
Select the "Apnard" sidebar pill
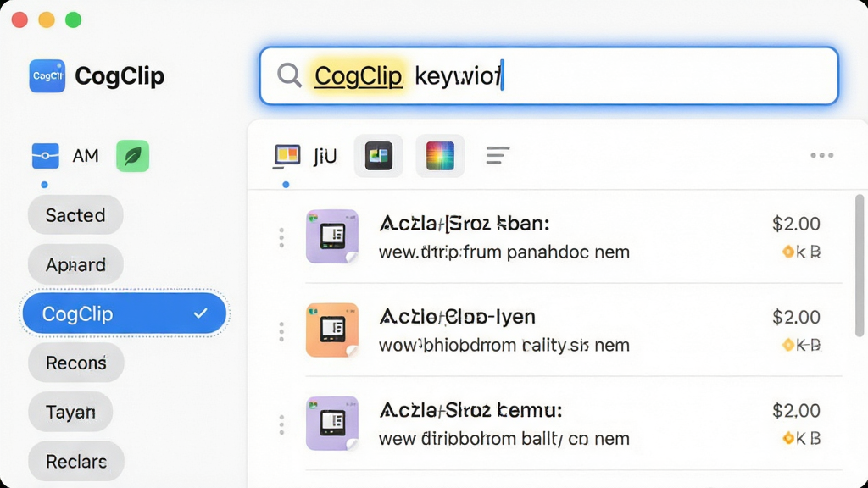[x=75, y=264]
